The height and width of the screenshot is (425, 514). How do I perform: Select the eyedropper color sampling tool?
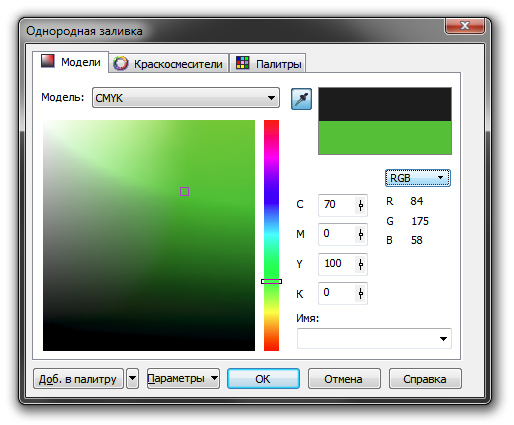[x=301, y=99]
